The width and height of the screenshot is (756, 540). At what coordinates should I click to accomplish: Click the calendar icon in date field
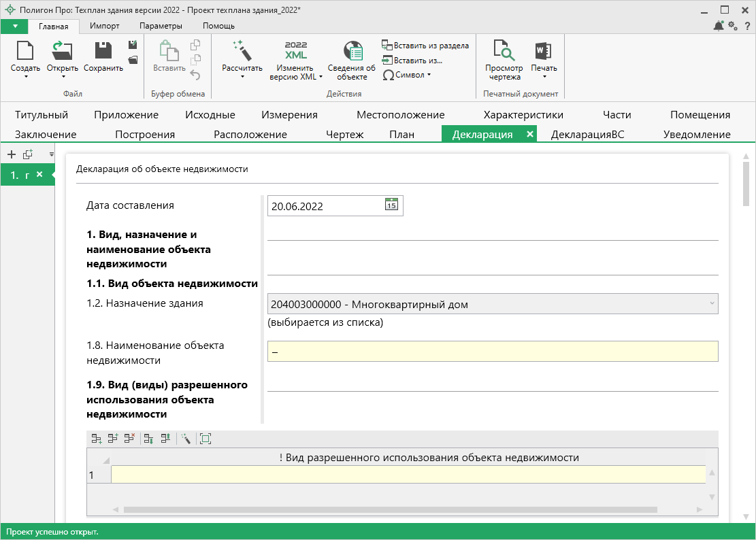point(391,205)
